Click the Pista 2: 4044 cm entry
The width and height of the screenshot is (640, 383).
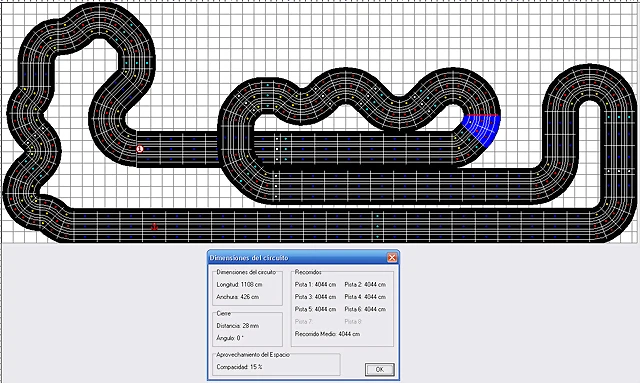point(365,284)
